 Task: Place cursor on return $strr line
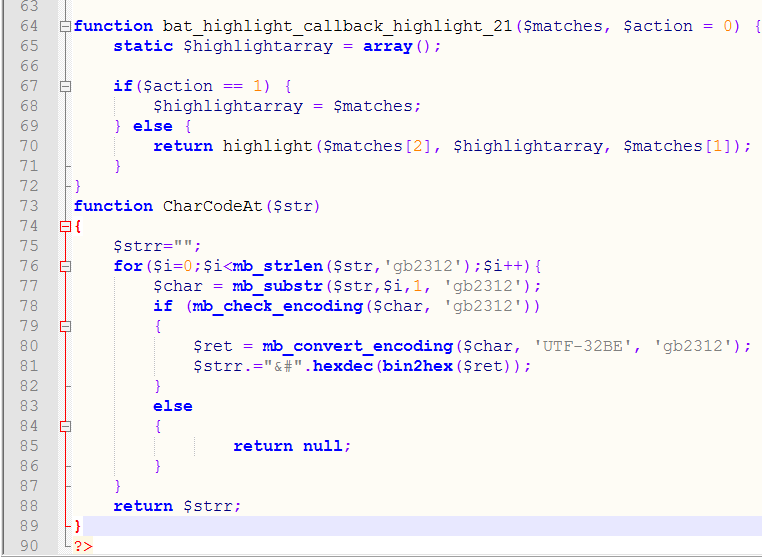[x=177, y=506]
